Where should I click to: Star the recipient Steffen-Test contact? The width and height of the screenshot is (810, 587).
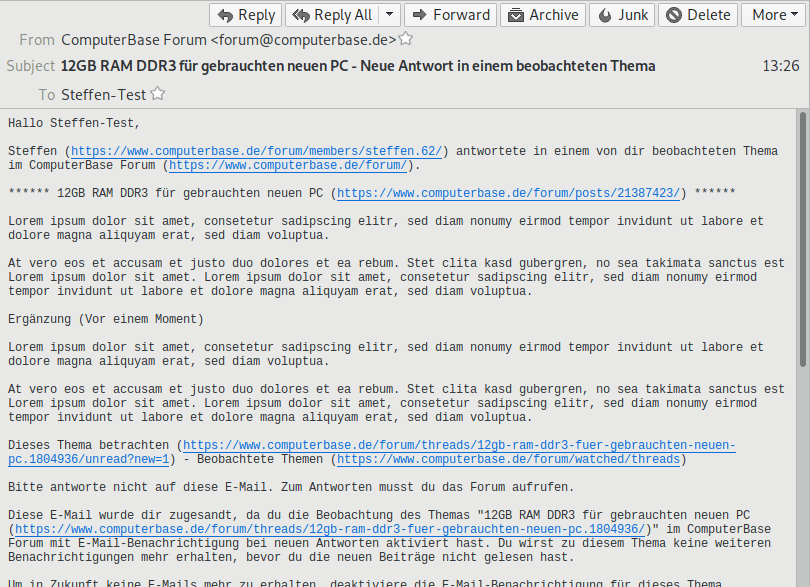[158, 94]
